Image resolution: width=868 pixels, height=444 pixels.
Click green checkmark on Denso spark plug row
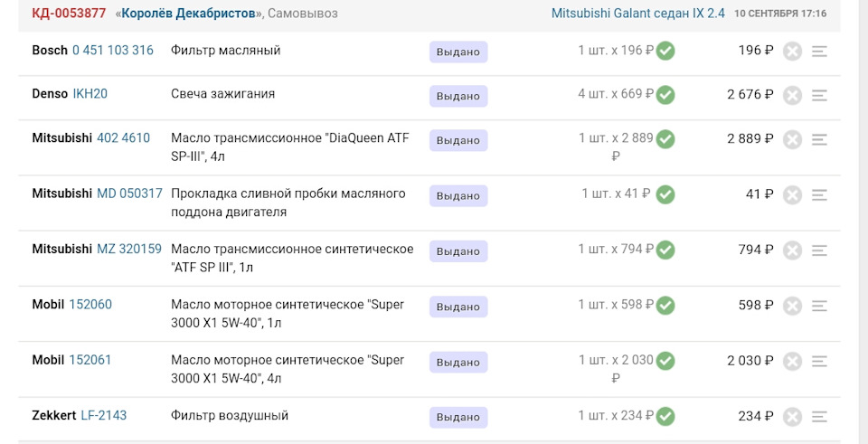coord(665,94)
